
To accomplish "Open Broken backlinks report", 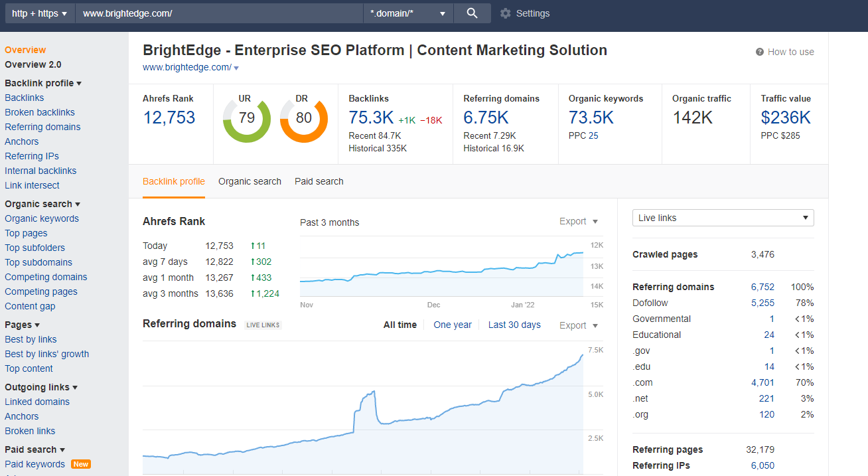I will pos(40,112).
